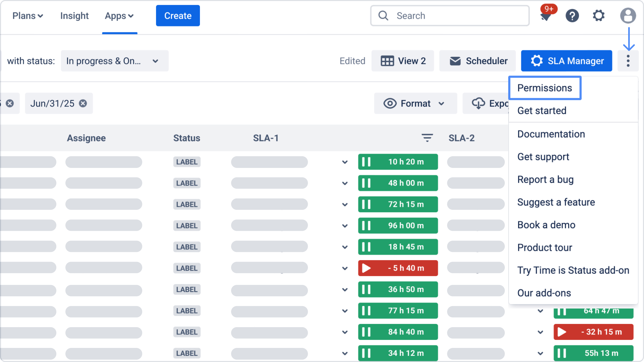Viewport: 644px width, 362px height.
Task: Click the Search input field
Action: [450, 16]
